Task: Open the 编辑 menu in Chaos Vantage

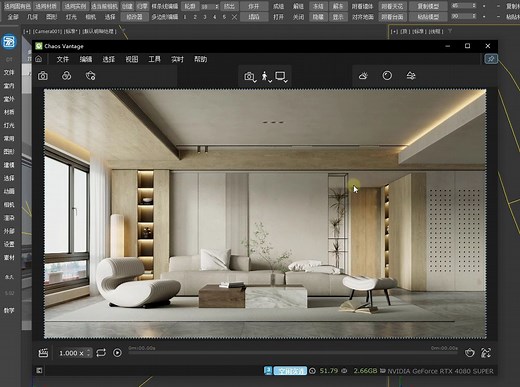Action: (x=86, y=59)
